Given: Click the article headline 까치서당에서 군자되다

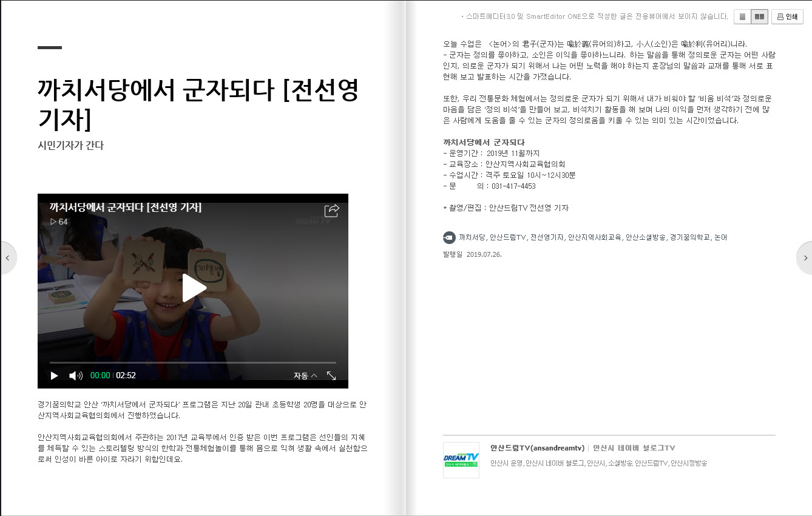Looking at the screenshot, I should [198, 104].
